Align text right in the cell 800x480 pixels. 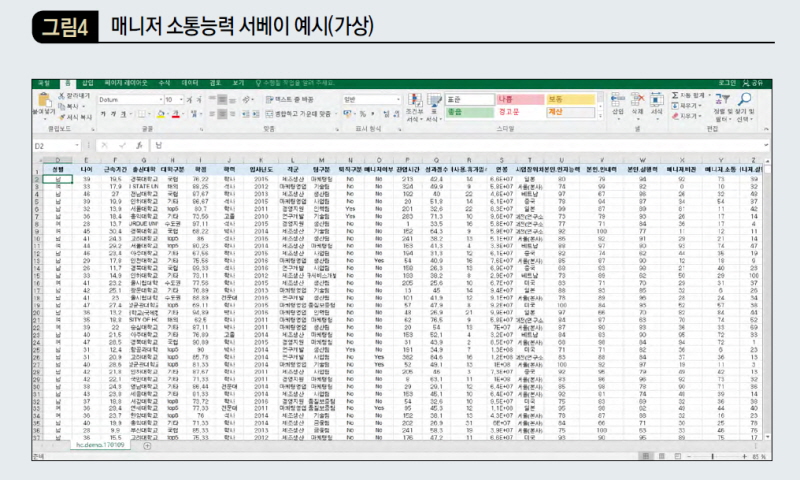click(232, 114)
